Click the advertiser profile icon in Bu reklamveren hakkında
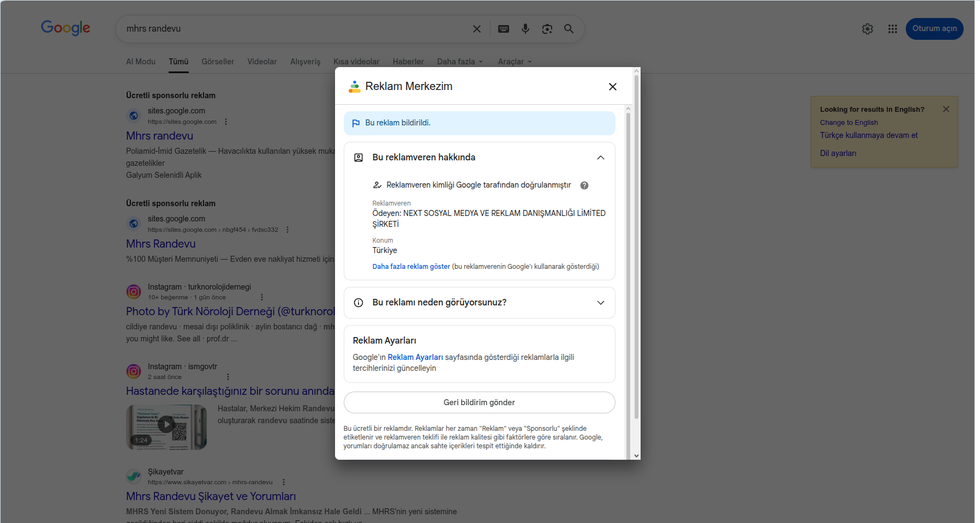 coord(358,158)
